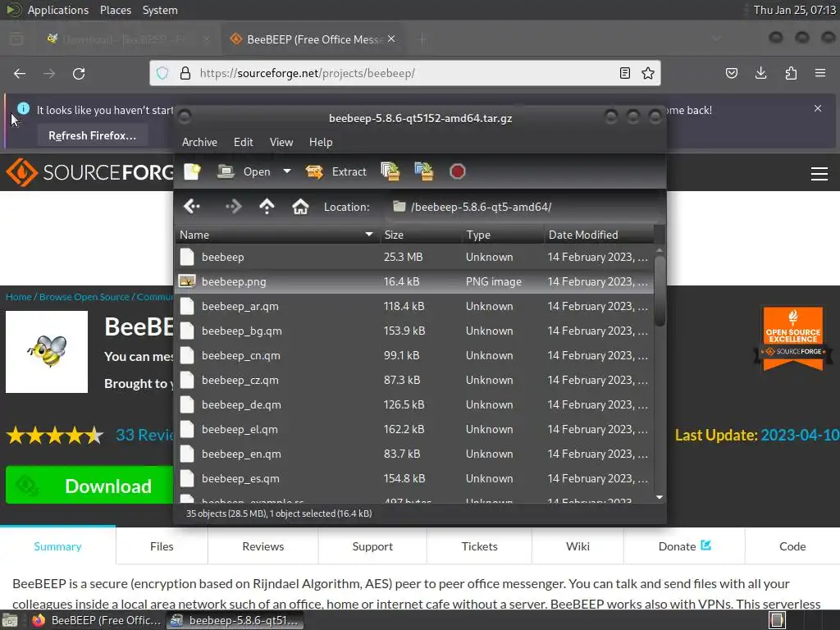The height and width of the screenshot is (630, 840).
Task: Bookmark this page with star icon
Action: pos(648,73)
